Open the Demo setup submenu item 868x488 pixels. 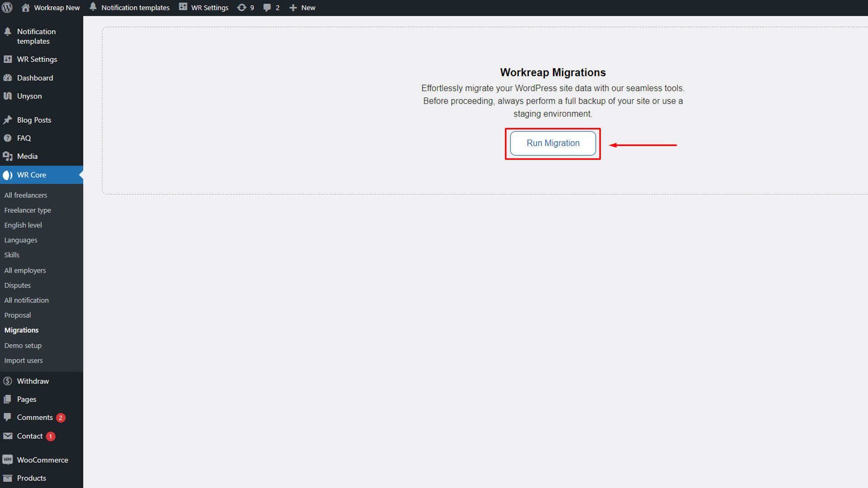pyautogui.click(x=23, y=346)
